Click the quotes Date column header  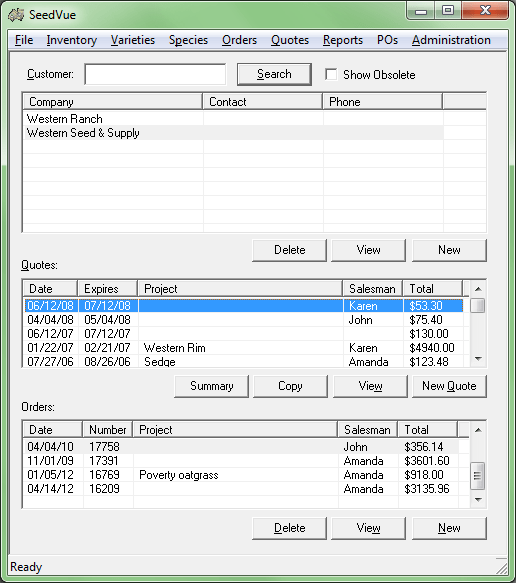[50, 289]
